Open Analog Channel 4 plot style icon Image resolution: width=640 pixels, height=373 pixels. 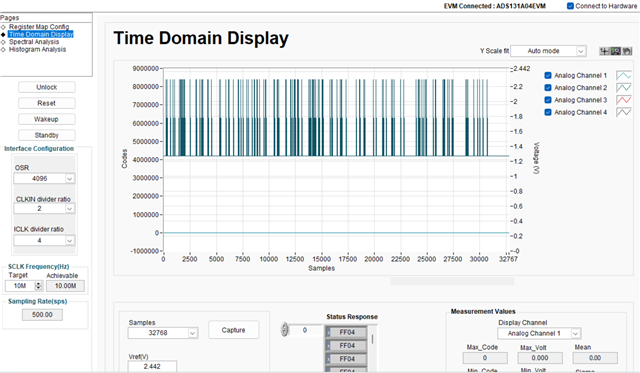click(x=624, y=112)
